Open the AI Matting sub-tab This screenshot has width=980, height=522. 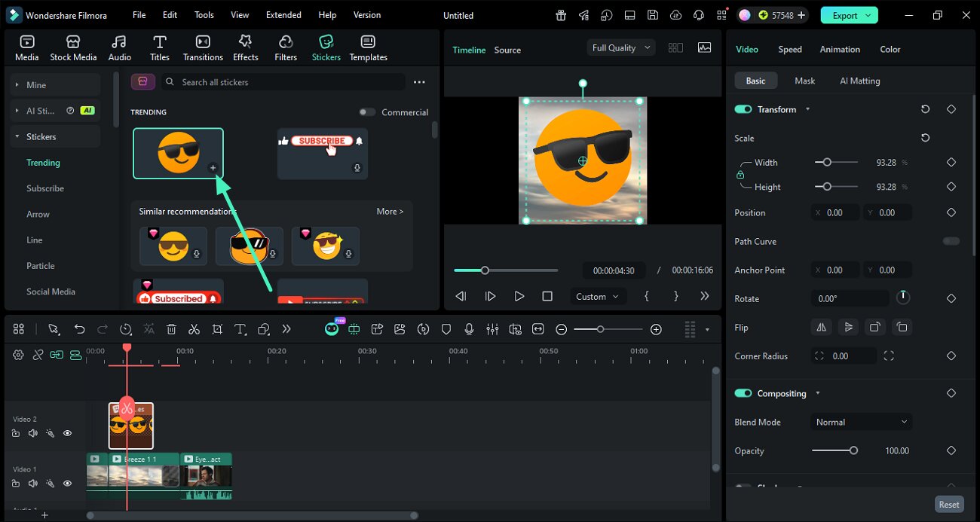click(859, 81)
